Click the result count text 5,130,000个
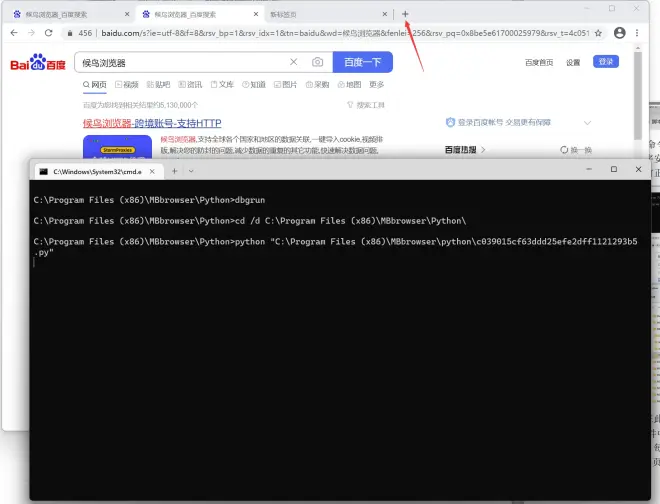Screen dimensions: 660x504 140,105
